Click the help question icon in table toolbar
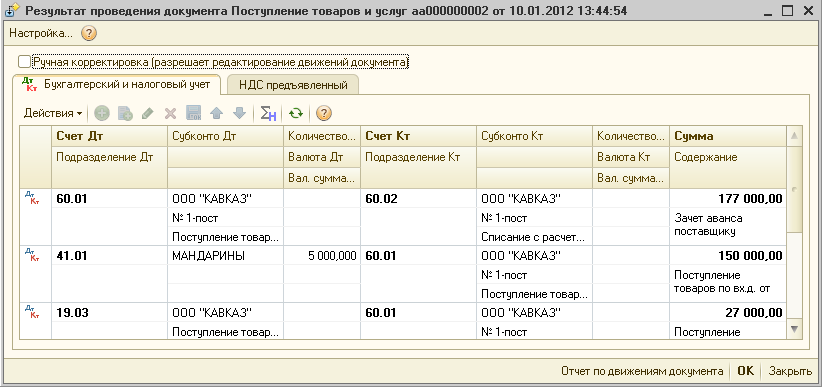Screen dimensions: 822x387 [325, 113]
